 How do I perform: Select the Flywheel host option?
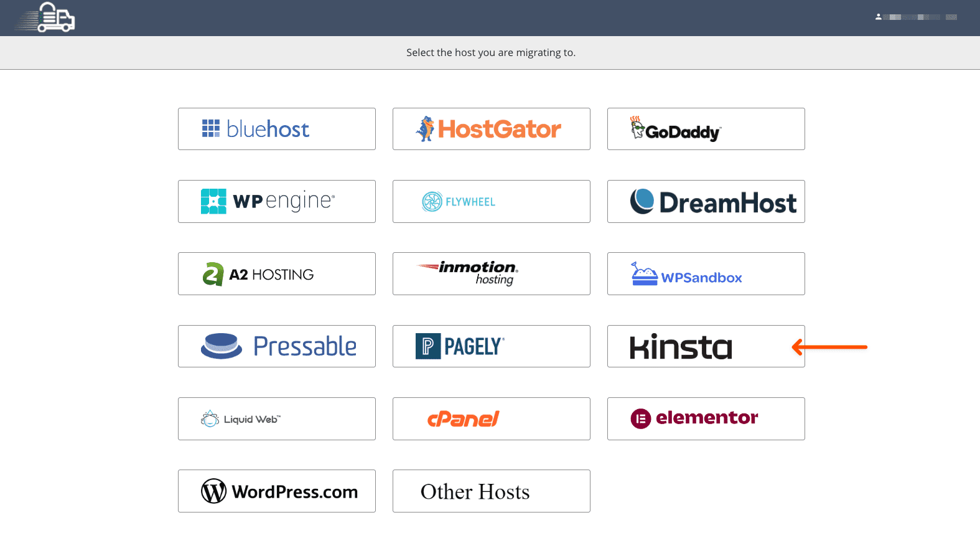click(x=491, y=201)
